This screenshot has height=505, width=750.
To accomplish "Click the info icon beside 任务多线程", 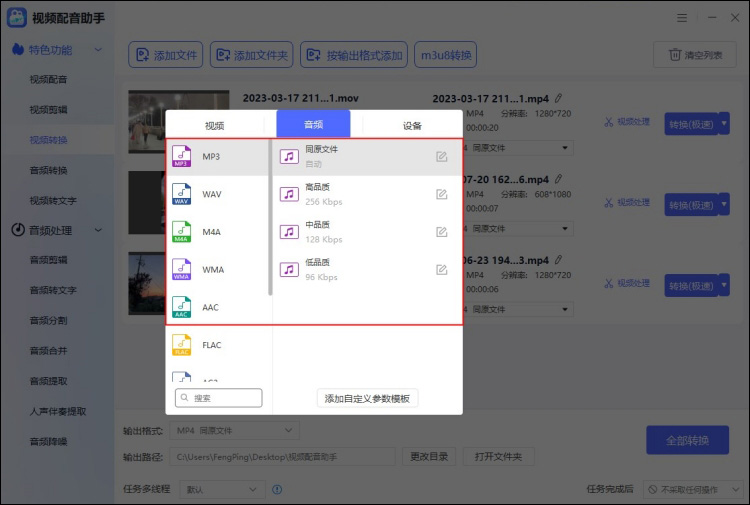I will click(x=277, y=490).
